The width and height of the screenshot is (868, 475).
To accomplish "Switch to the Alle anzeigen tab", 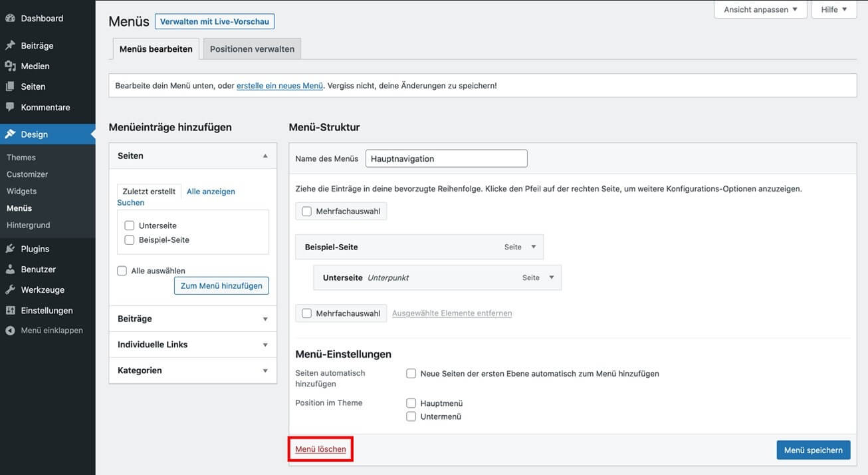I will click(211, 192).
